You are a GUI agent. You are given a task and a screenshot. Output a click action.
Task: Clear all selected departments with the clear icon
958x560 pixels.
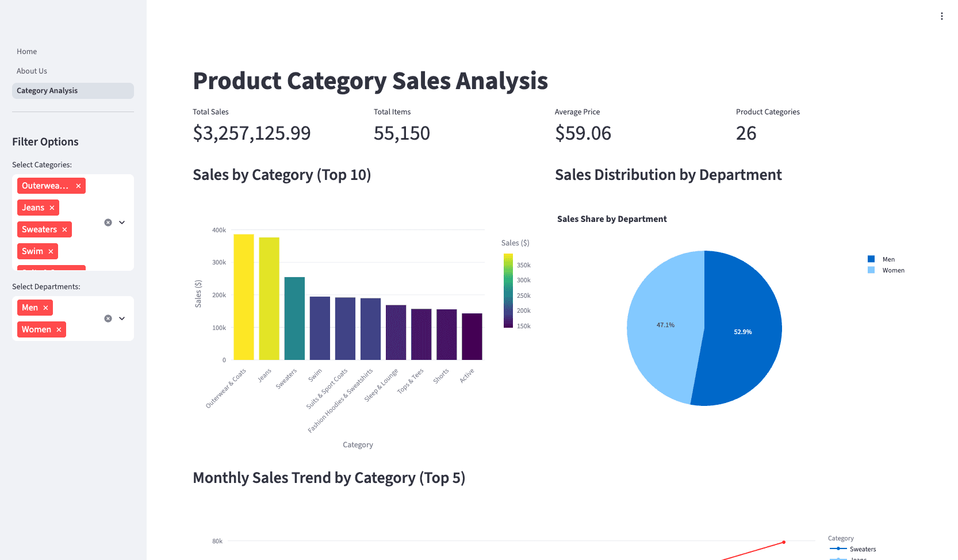click(108, 318)
